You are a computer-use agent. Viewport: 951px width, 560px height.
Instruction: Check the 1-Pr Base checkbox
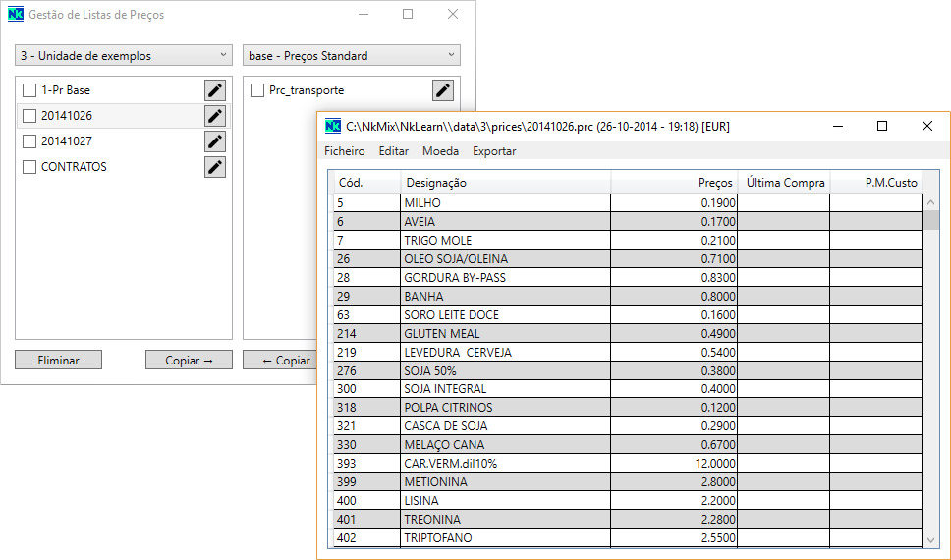pyautogui.click(x=29, y=90)
